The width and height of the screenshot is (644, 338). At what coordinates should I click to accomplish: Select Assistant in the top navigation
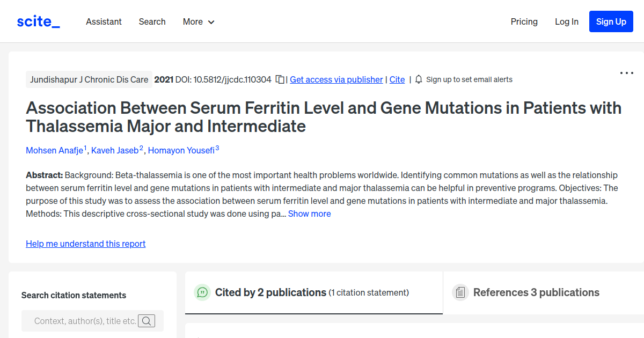click(104, 21)
